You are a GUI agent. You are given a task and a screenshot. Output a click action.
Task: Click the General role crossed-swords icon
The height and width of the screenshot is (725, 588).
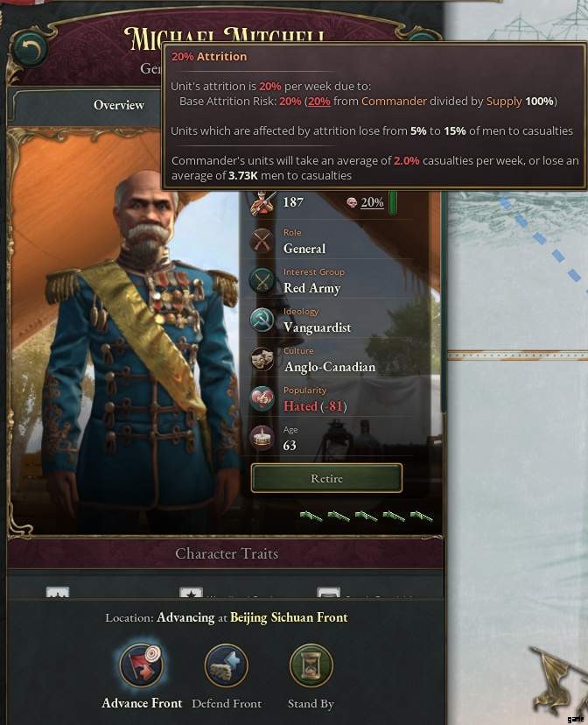(x=262, y=241)
